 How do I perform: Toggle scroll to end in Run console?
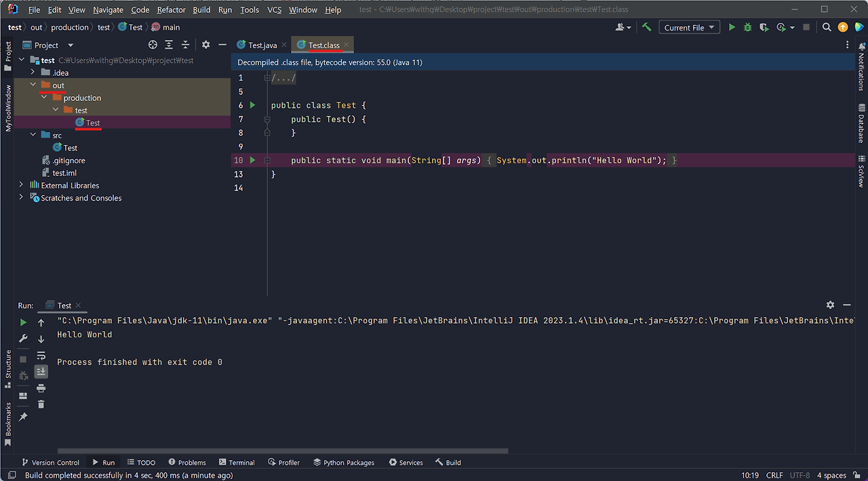point(41,371)
